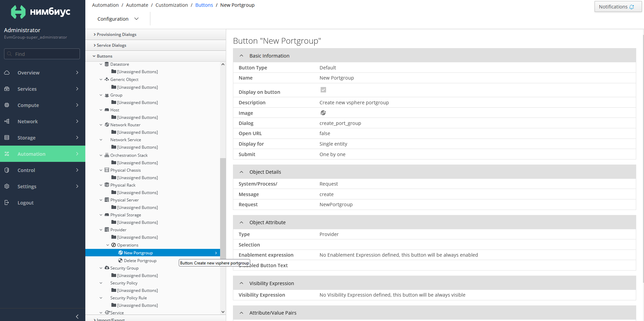Expand the Service Dialogs accordion
The height and width of the screenshot is (321, 644).
[156, 45]
